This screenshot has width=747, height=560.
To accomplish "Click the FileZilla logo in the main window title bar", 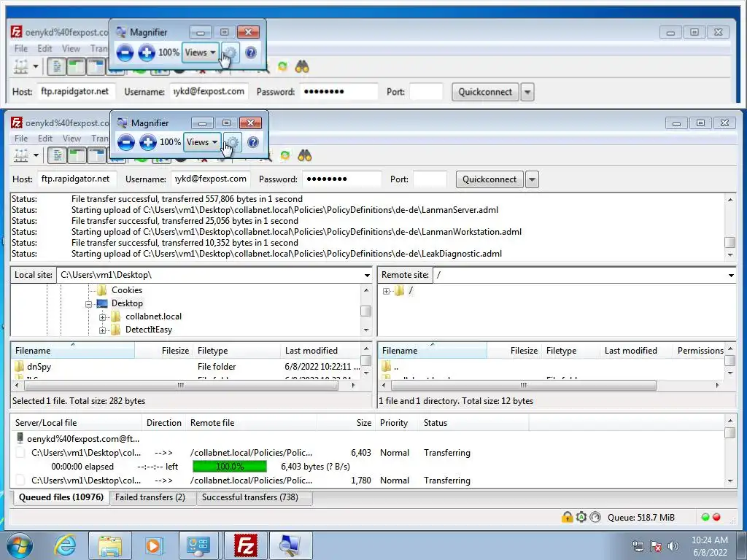I will point(17,122).
